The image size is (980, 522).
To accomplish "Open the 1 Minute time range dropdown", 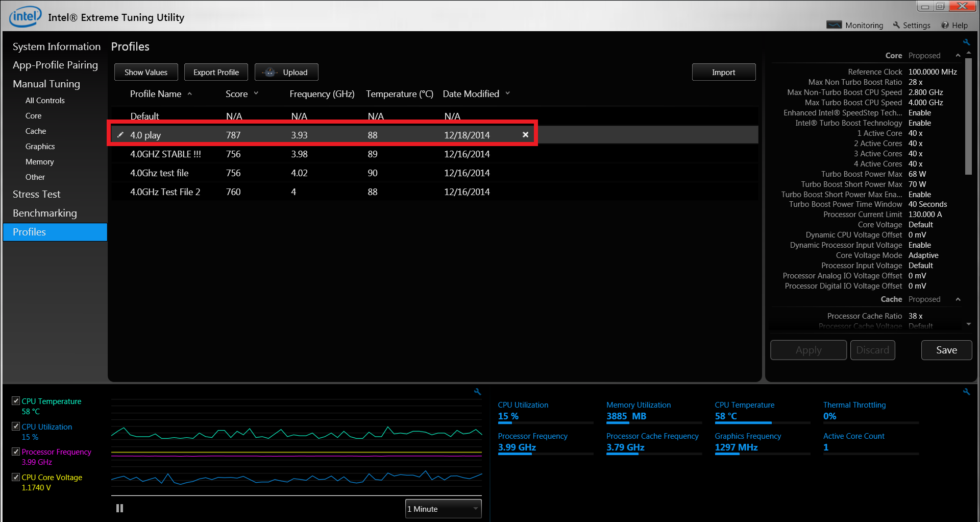I will coord(443,509).
